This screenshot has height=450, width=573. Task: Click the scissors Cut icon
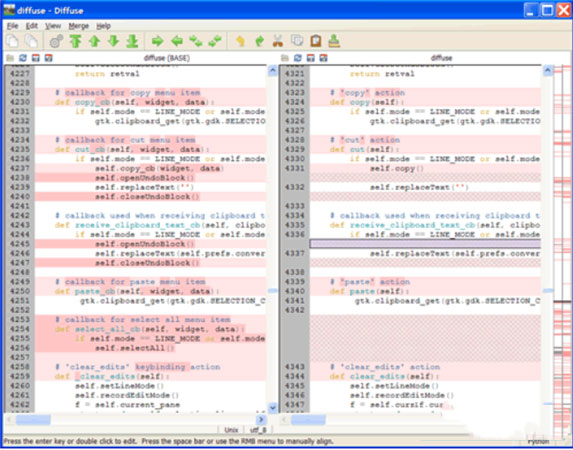[x=278, y=41]
